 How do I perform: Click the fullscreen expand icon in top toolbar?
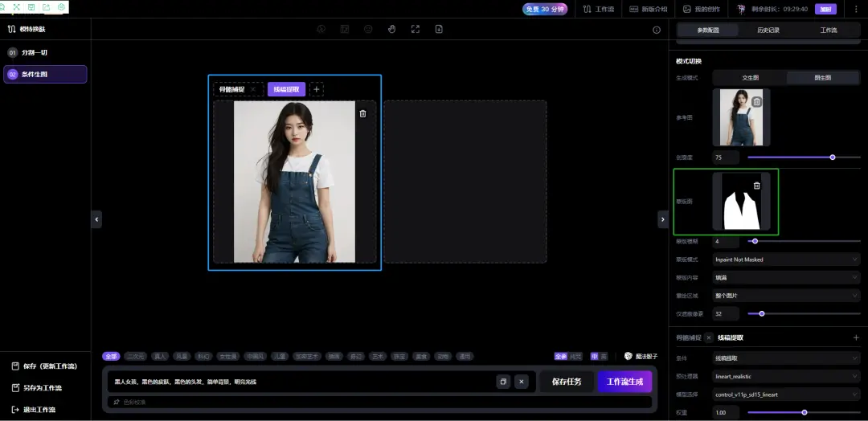(x=416, y=29)
